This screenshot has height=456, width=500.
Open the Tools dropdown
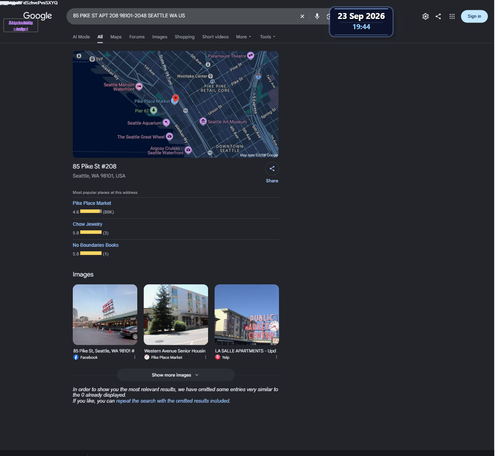(x=268, y=37)
